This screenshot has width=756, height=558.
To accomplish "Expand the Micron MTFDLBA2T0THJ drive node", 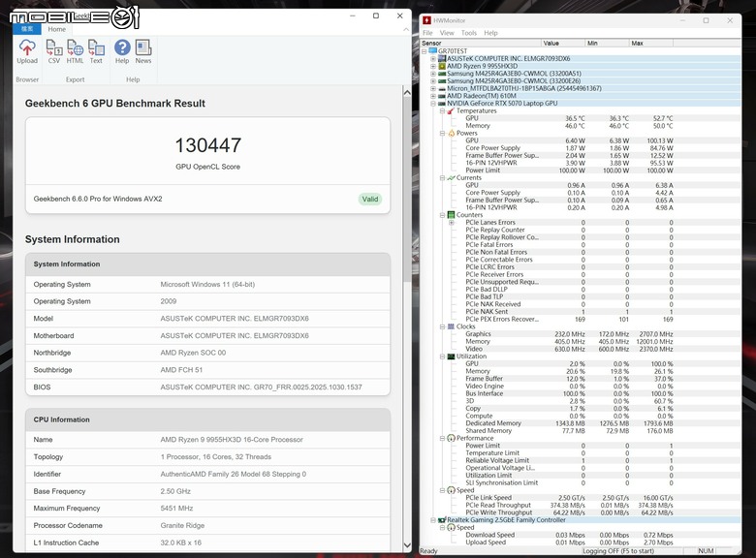I will tap(433, 89).
